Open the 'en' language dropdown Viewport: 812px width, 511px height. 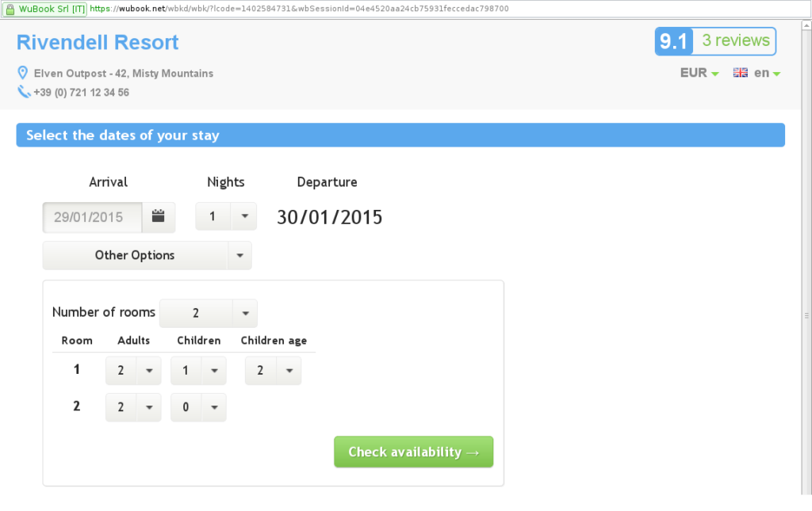[763, 72]
